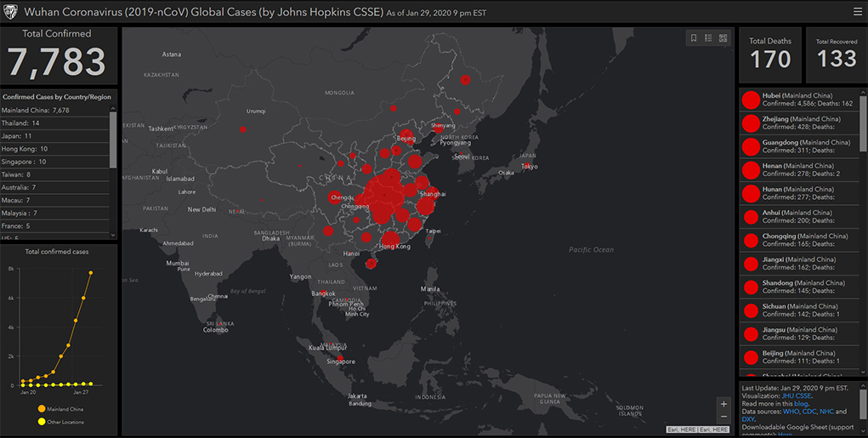
Task: Click the province list scroll down arrow
Action: click(x=863, y=373)
